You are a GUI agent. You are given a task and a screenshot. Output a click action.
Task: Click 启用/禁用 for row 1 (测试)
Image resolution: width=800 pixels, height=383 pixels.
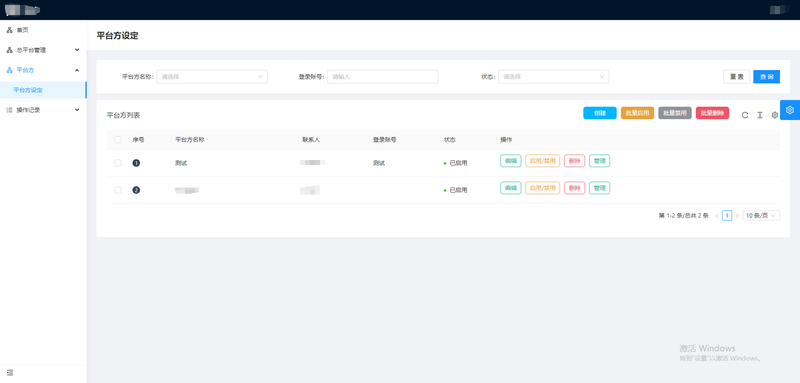click(543, 161)
